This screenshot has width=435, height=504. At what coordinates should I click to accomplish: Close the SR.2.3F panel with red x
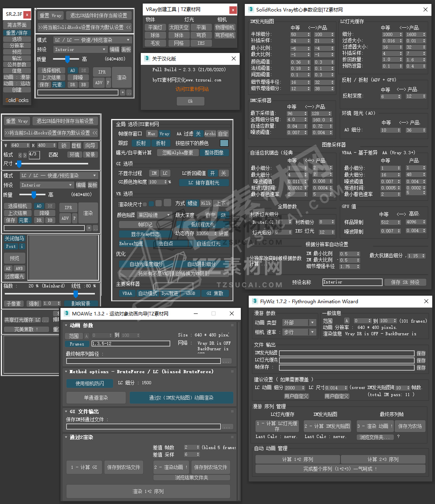(27, 15)
